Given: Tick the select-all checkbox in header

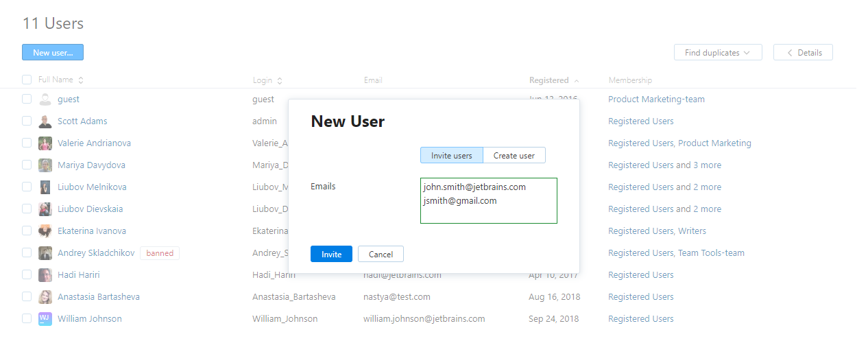Looking at the screenshot, I should [x=27, y=80].
